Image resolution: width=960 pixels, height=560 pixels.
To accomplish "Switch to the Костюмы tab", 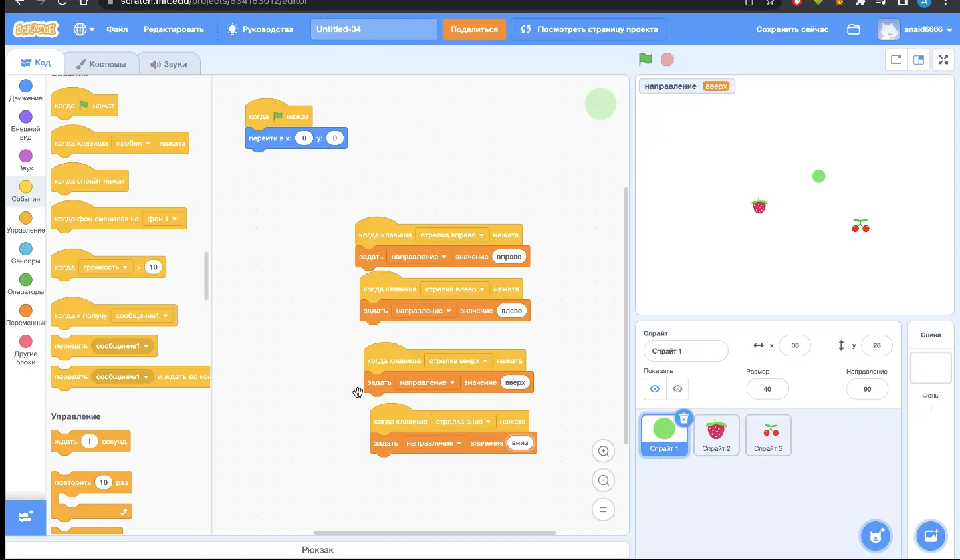I will pyautogui.click(x=101, y=64).
